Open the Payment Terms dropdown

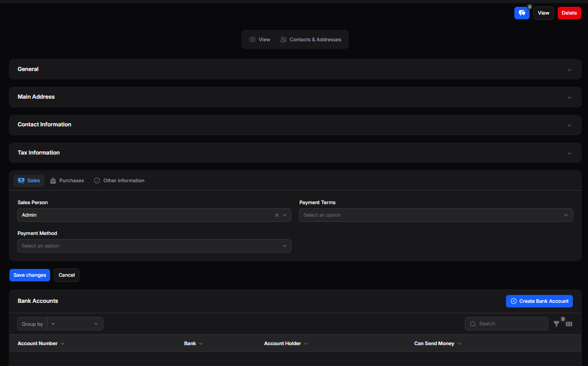click(x=436, y=215)
